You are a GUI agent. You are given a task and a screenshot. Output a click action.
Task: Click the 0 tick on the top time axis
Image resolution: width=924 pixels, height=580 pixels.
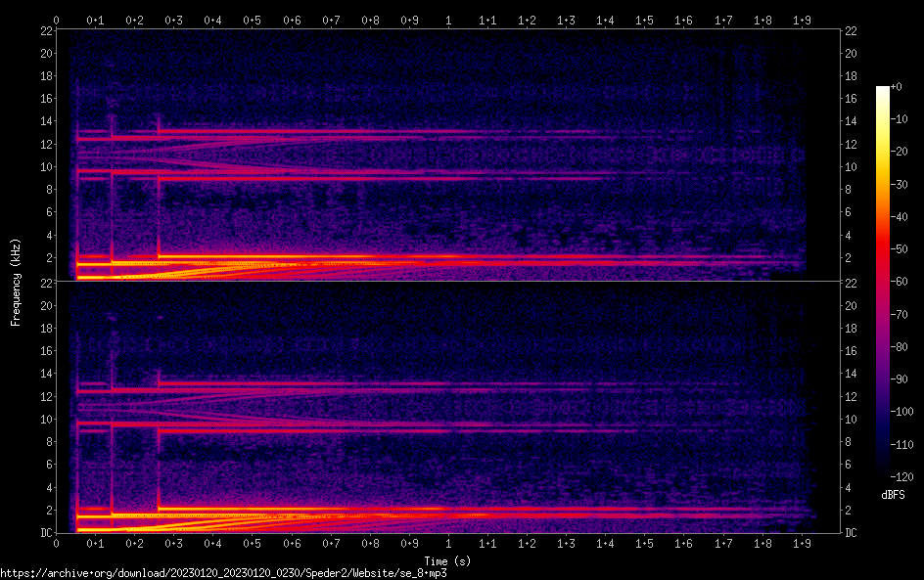pyautogui.click(x=57, y=19)
